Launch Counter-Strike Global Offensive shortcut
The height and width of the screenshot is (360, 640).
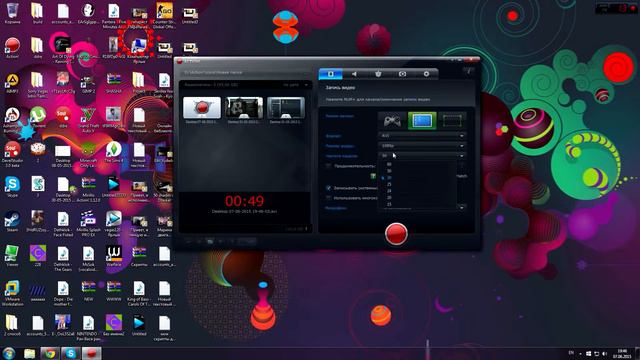tap(164, 16)
